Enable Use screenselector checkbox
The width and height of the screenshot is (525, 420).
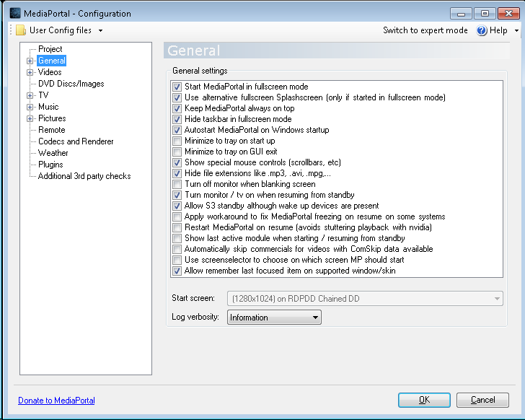click(177, 261)
